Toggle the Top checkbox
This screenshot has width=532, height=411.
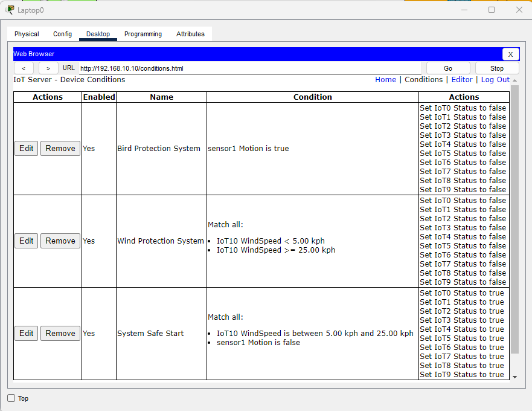(x=11, y=398)
